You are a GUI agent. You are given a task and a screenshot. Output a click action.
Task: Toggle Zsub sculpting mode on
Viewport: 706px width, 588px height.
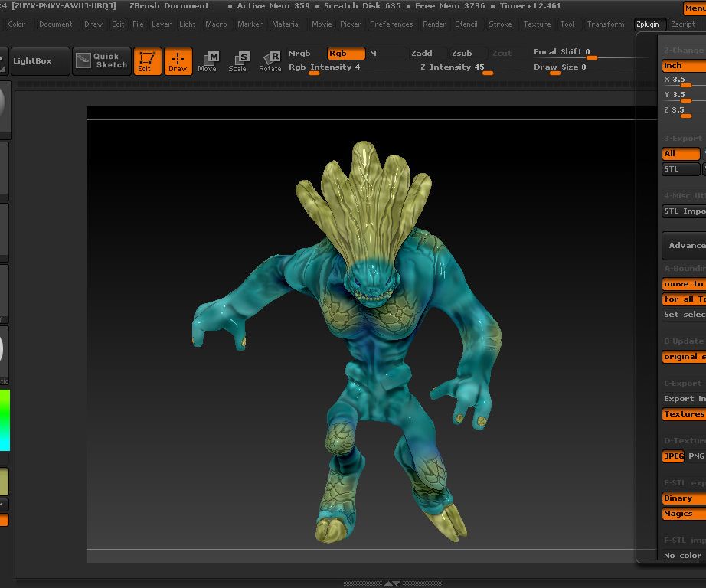(x=464, y=54)
